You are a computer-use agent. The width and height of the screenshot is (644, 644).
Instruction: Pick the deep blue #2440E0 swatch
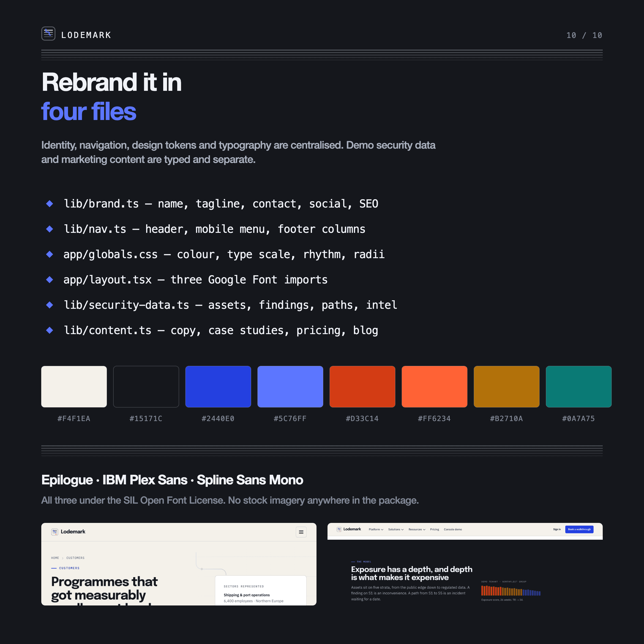(218, 387)
